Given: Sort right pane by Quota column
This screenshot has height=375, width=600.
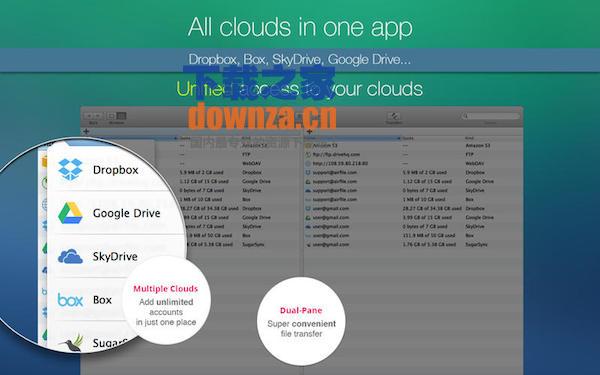Looking at the screenshot, I should [432, 138].
